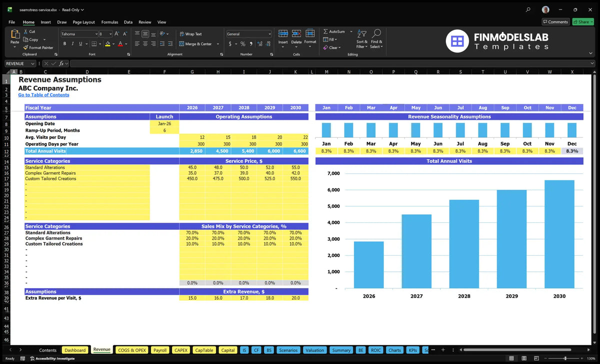Activate the Format Painter brush
Image resolution: width=600 pixels, height=364 pixels.
(x=25, y=47)
